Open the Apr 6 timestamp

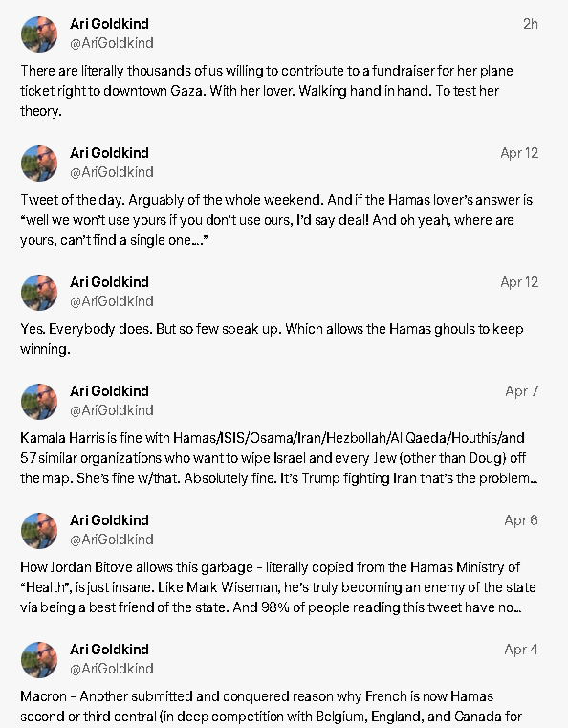(x=521, y=520)
